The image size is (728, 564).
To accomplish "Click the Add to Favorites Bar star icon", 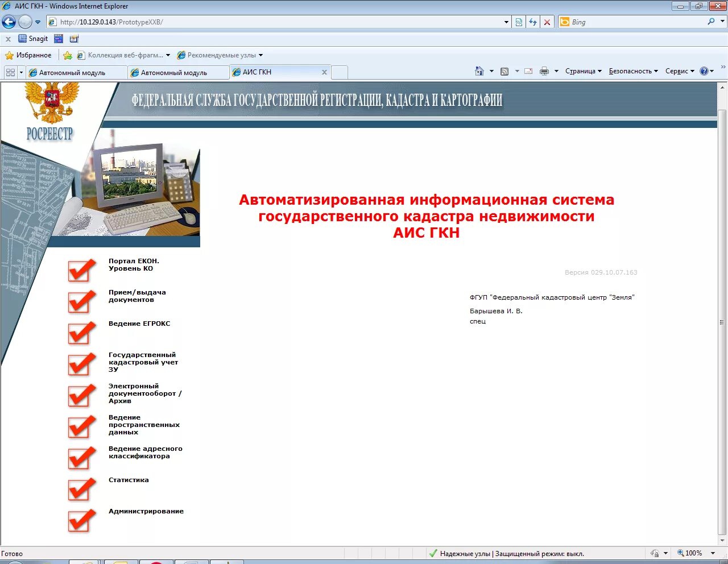I will 68,55.
